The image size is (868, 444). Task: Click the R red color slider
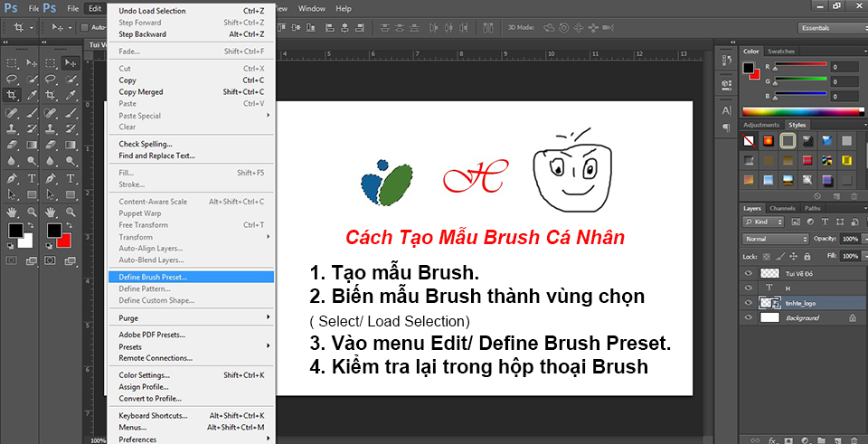(802, 67)
